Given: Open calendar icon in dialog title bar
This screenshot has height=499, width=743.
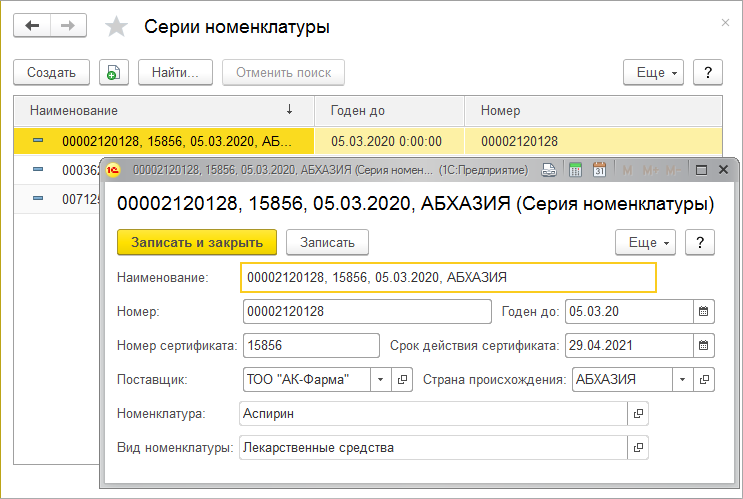Looking at the screenshot, I should [600, 170].
